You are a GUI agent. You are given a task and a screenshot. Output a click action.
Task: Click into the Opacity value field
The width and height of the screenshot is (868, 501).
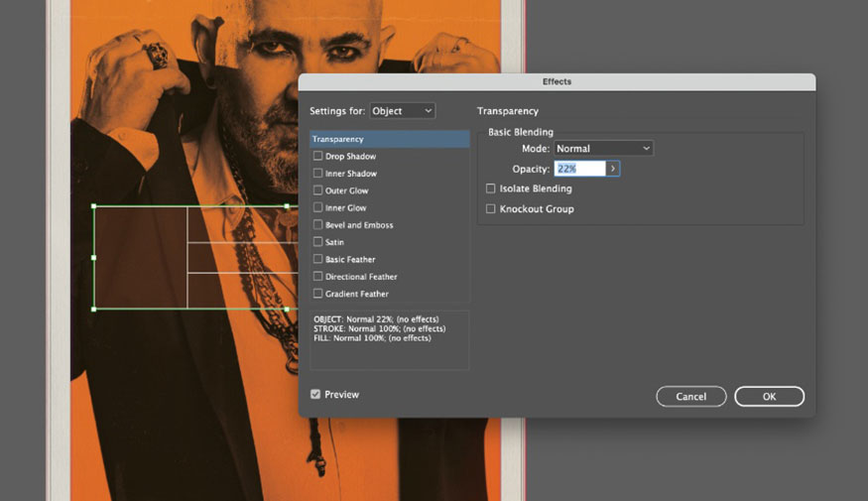pyautogui.click(x=579, y=169)
